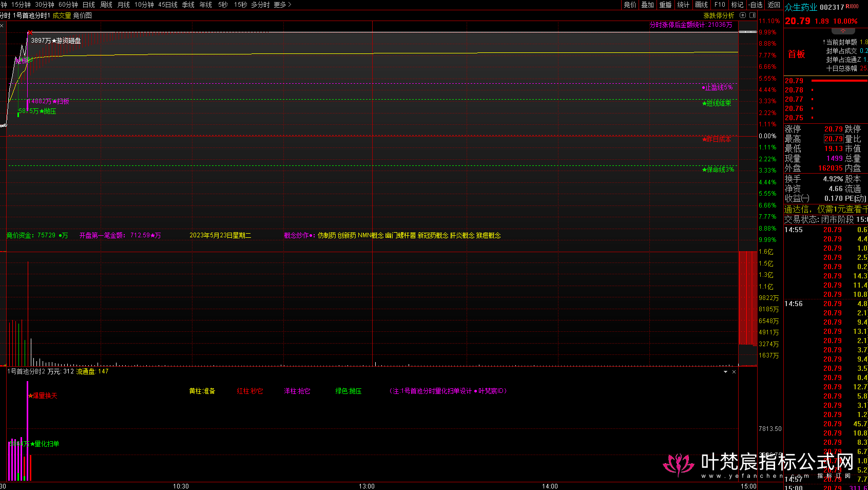Click the 通达信 1元 promotion link

pos(826,209)
